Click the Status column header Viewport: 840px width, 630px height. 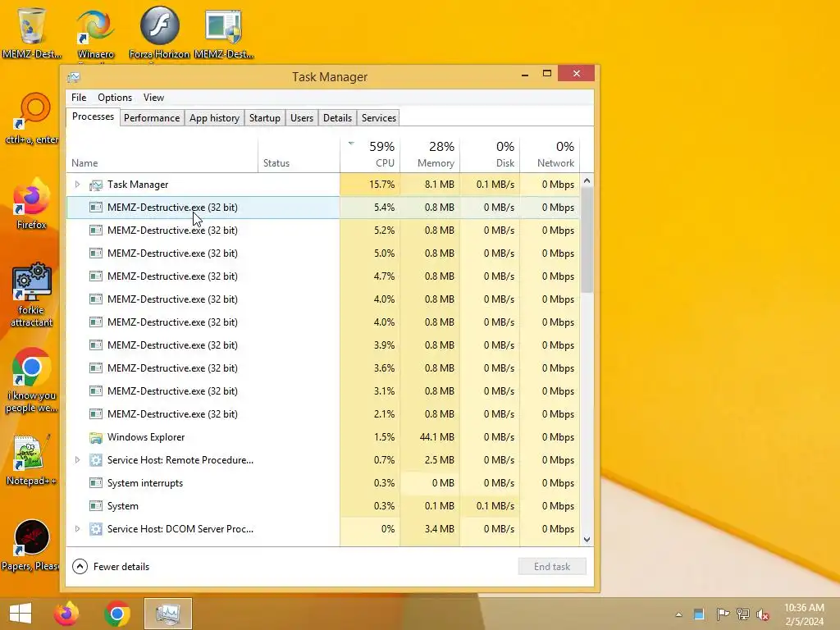pyautogui.click(x=299, y=154)
